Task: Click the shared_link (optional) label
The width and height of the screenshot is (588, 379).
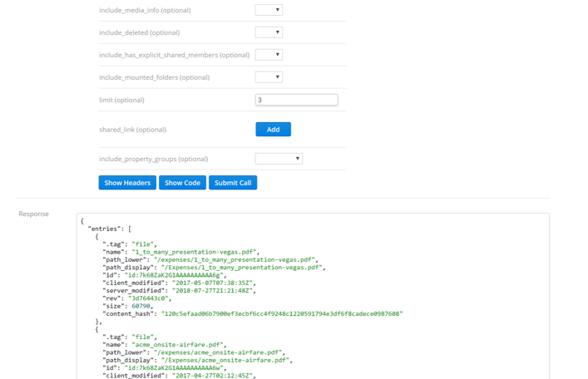Action: (x=132, y=130)
